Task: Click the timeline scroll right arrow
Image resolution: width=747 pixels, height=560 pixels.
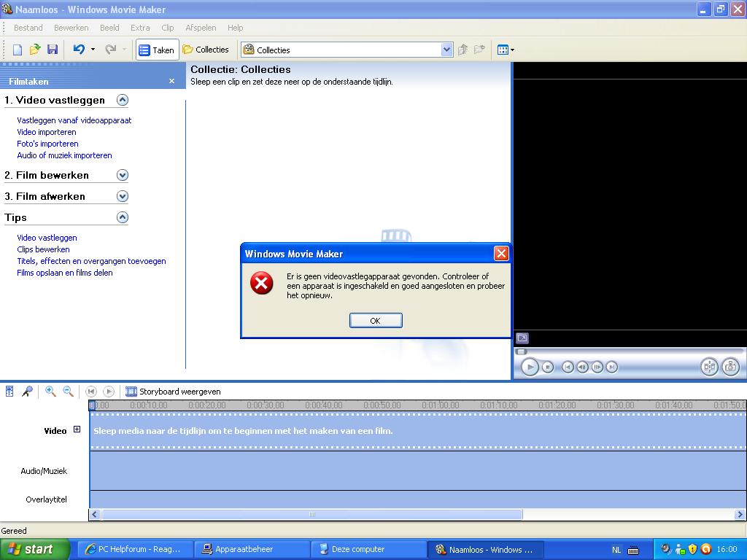Action: (740, 514)
